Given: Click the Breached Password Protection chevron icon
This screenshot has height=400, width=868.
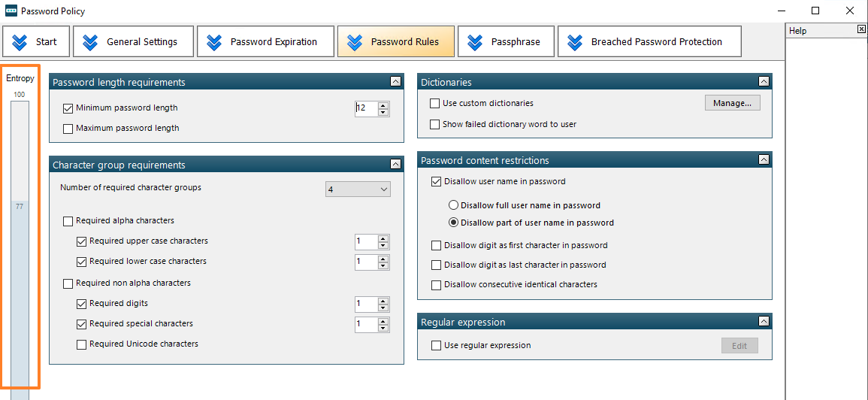Looking at the screenshot, I should [x=575, y=42].
